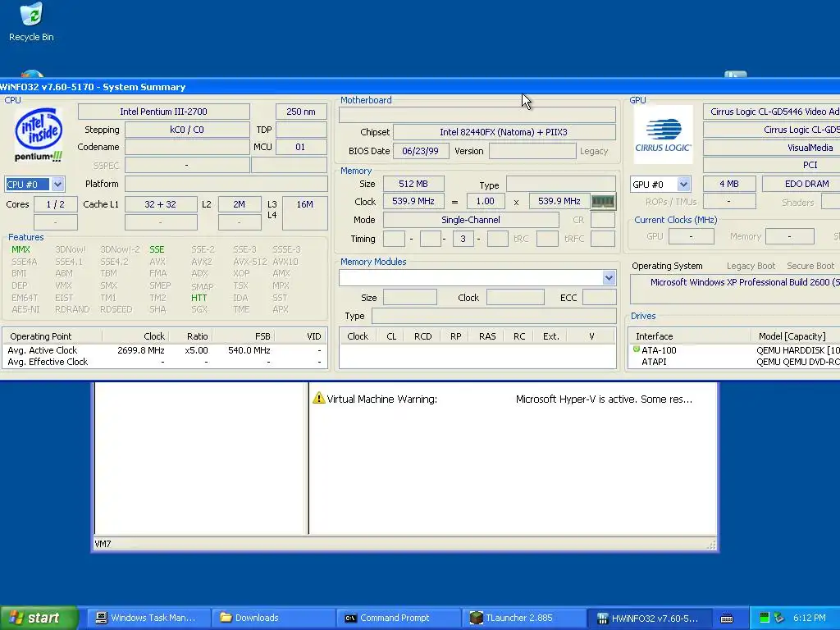Open the CPU #0 selector dropdown

point(57,185)
